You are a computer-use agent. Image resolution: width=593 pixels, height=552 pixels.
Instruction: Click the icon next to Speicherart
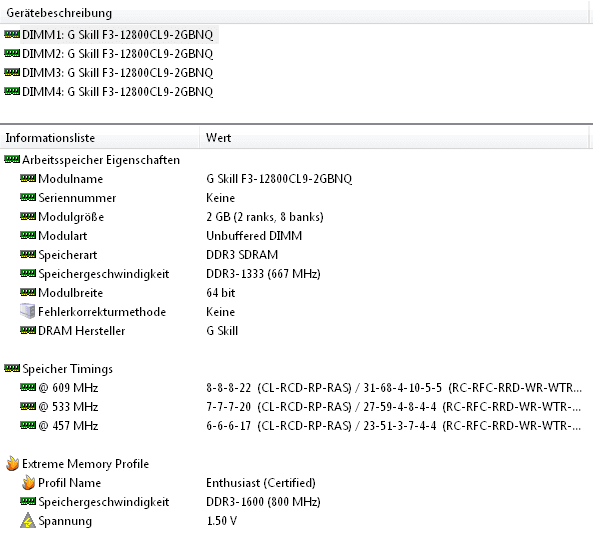click(28, 254)
